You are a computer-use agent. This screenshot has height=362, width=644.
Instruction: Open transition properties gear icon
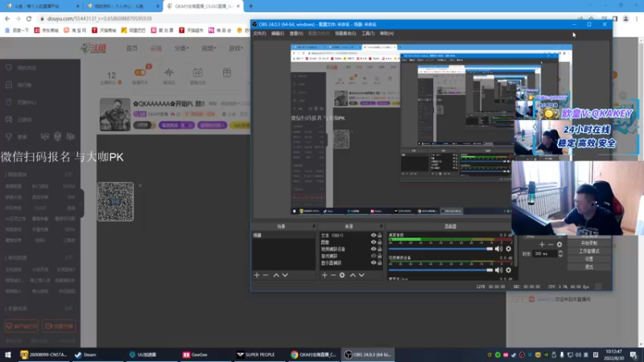559,245
